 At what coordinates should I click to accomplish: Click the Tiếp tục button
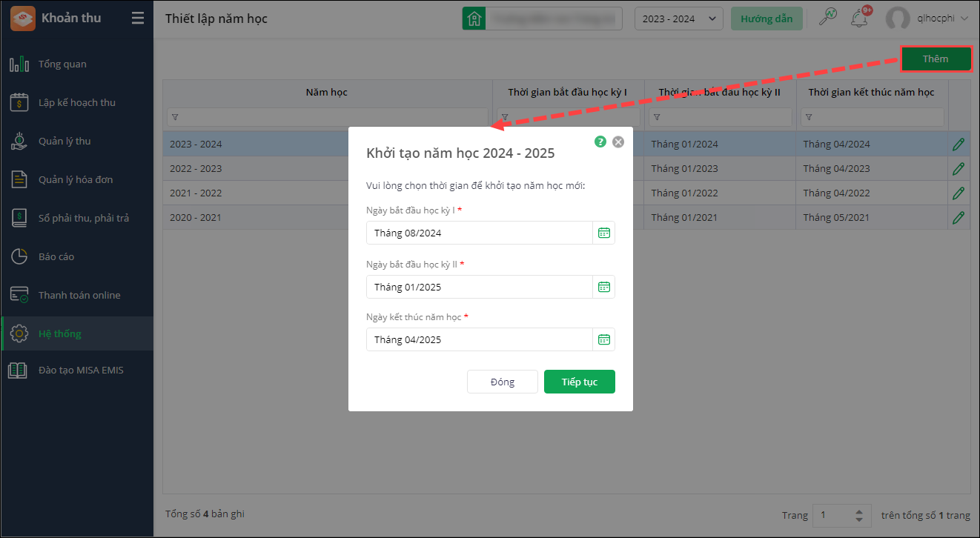(x=580, y=382)
